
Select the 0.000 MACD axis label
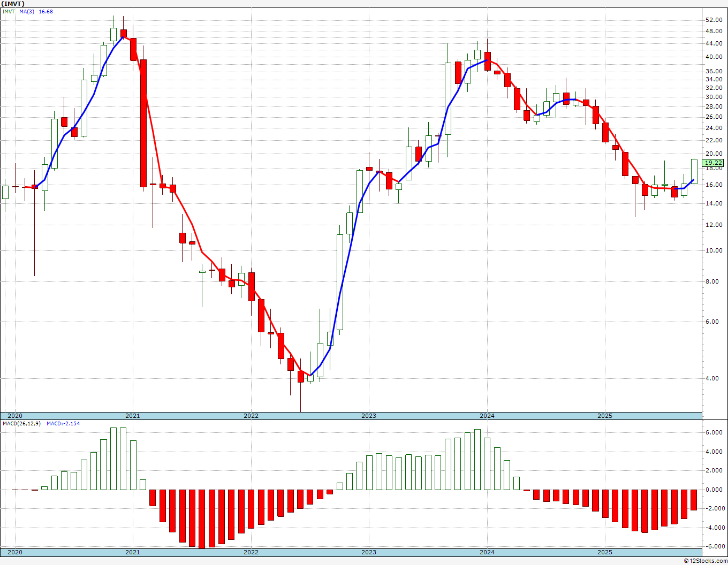click(x=714, y=490)
